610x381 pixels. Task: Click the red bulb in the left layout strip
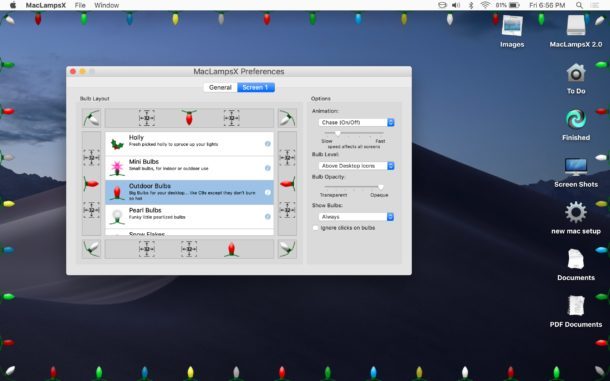[x=91, y=183]
